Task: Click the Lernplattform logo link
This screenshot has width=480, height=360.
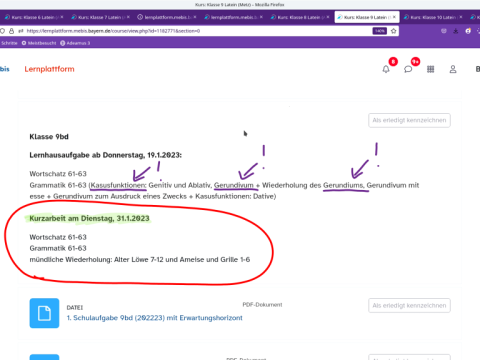Action: (x=49, y=69)
